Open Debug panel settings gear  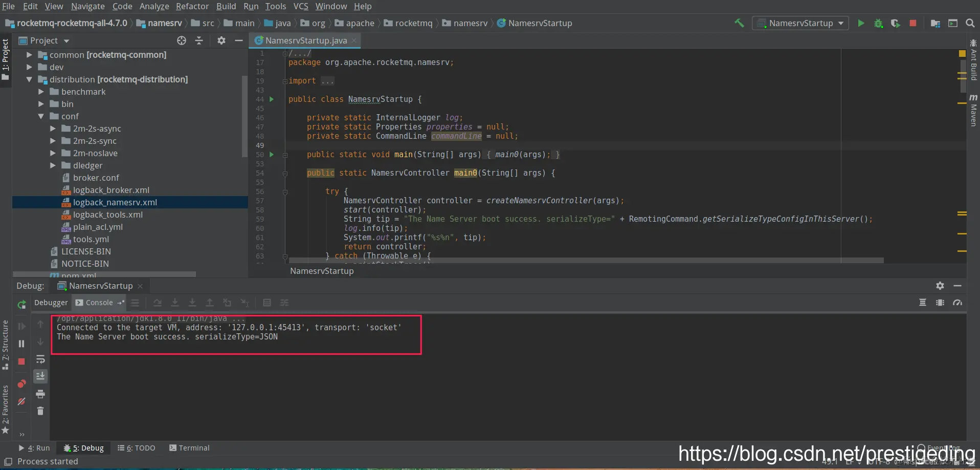point(940,286)
